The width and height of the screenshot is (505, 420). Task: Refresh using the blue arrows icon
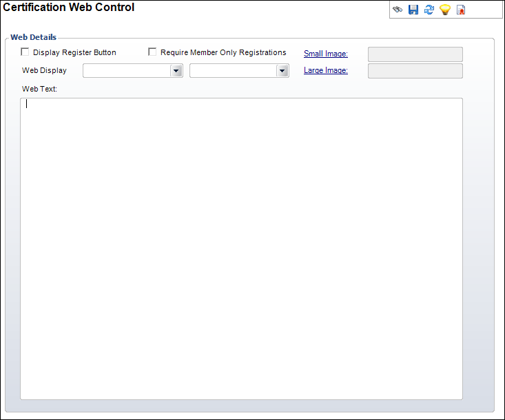click(x=429, y=10)
